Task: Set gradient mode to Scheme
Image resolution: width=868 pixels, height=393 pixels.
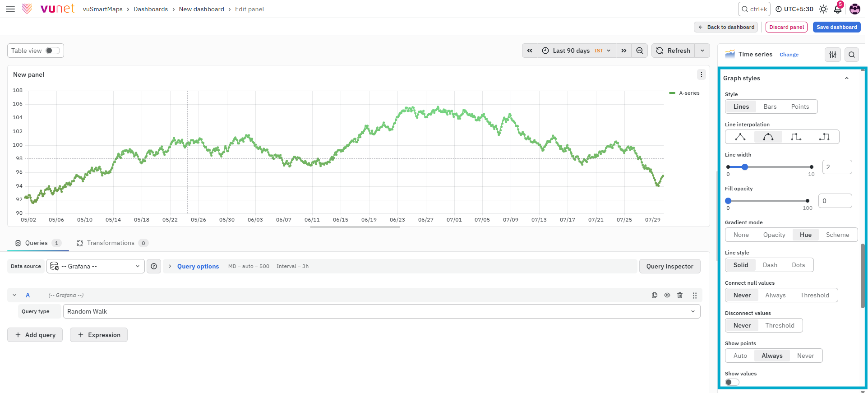Action: coord(837,235)
